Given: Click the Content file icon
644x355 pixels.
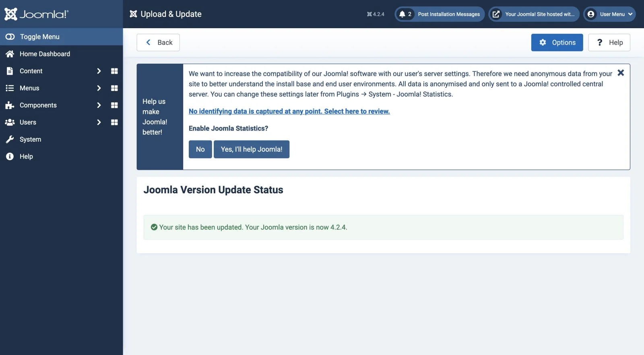Looking at the screenshot, I should pos(10,71).
